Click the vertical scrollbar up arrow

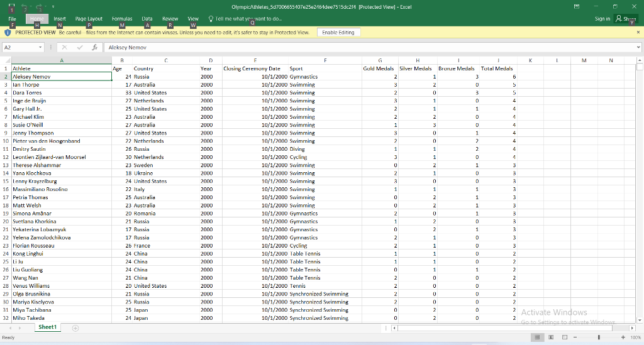(640, 60)
